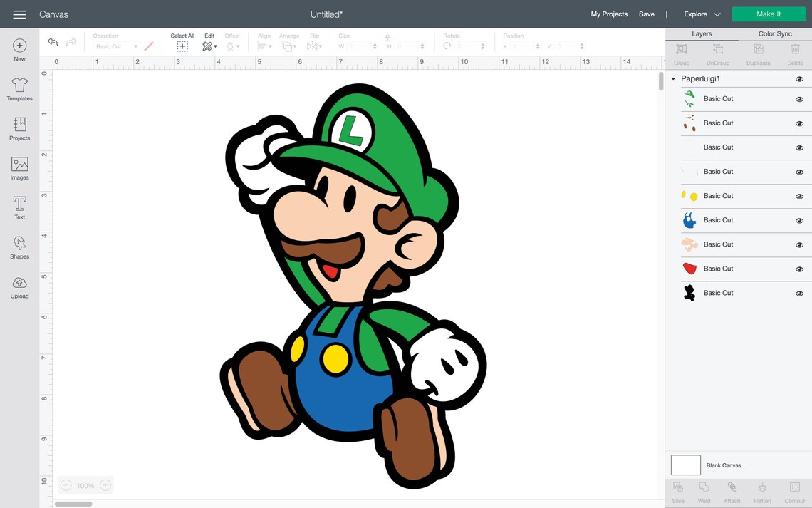812x508 pixels.
Task: Collapse the Paperlugi1 group
Action: 672,78
